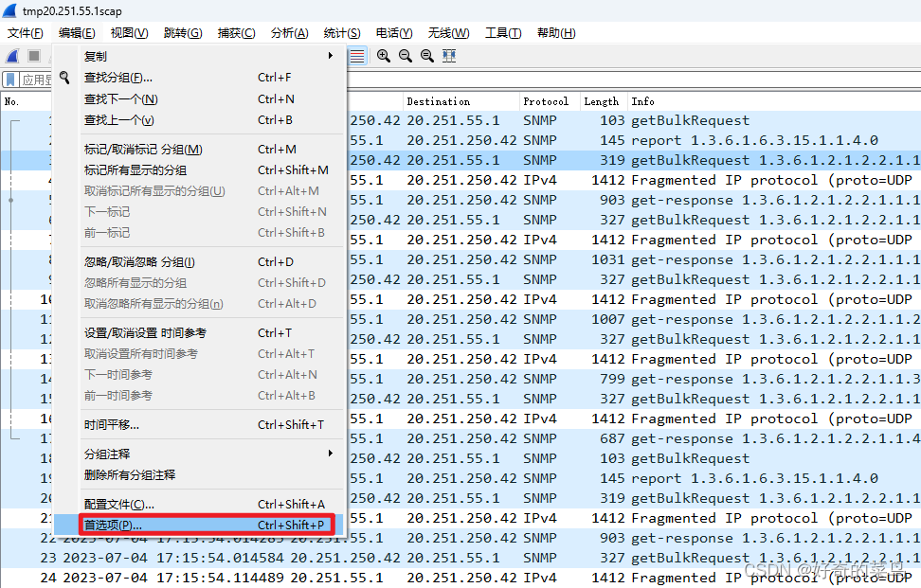Select the packet with Length 799

click(633, 379)
